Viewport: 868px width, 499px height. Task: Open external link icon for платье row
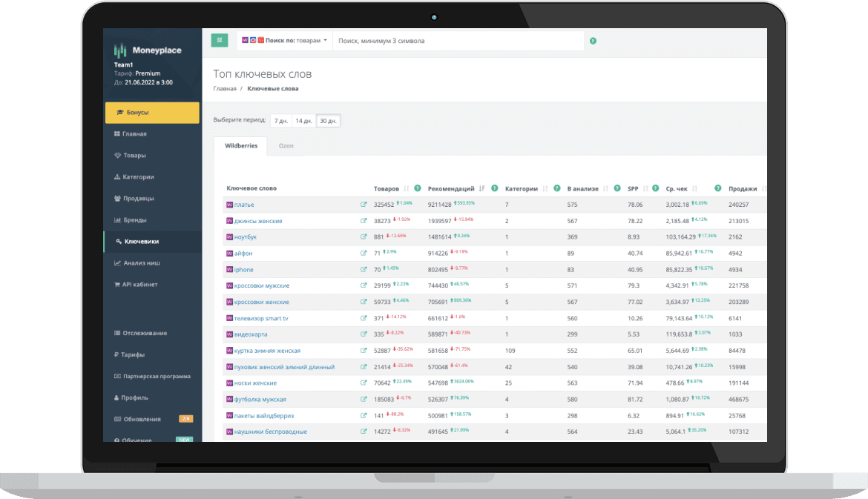click(364, 204)
